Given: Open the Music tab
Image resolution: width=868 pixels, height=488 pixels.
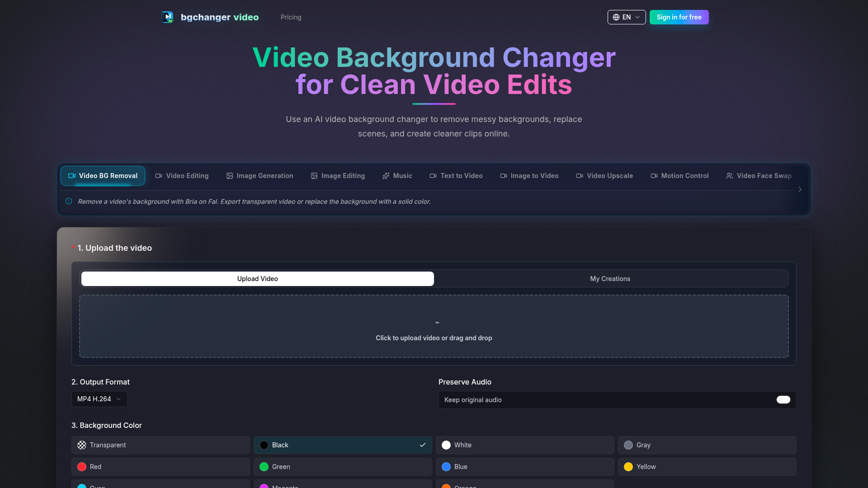Looking at the screenshot, I should pos(397,176).
